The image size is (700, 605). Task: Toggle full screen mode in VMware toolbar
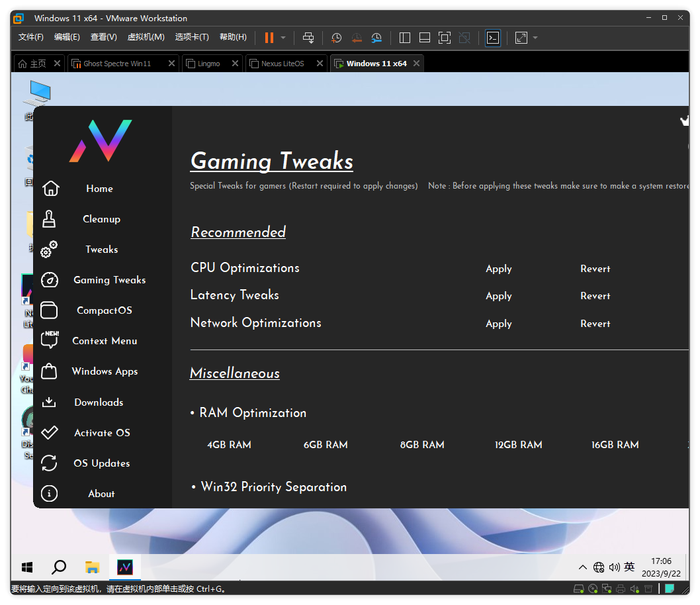coord(445,38)
